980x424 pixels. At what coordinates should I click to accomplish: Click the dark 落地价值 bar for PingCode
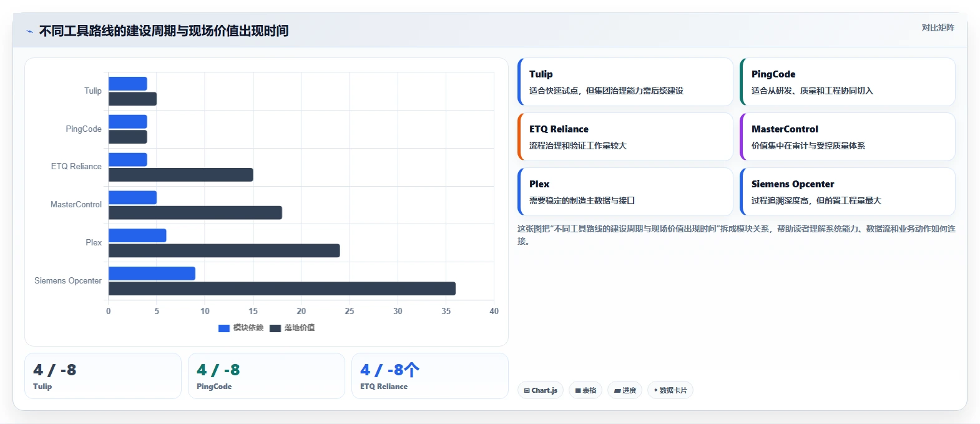pyautogui.click(x=128, y=137)
